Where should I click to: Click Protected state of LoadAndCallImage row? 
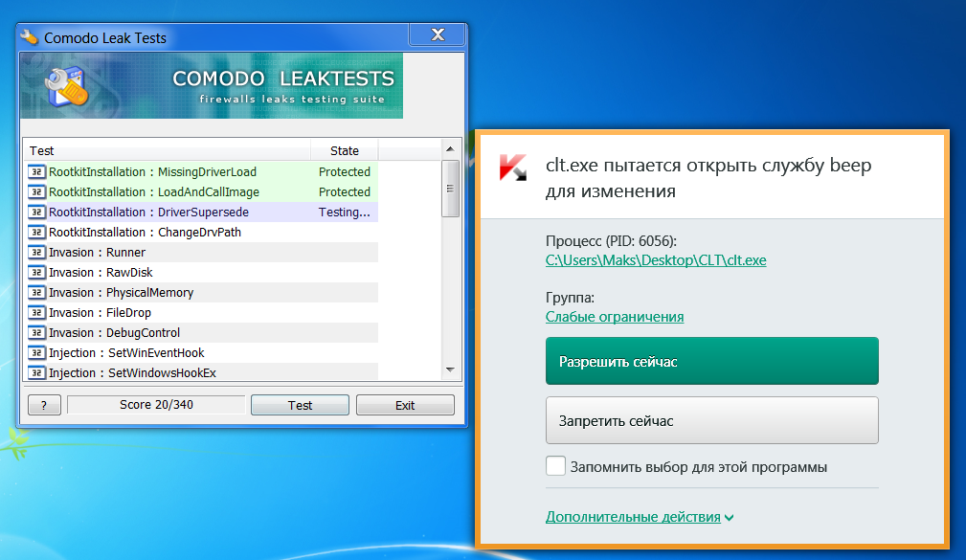click(x=344, y=192)
